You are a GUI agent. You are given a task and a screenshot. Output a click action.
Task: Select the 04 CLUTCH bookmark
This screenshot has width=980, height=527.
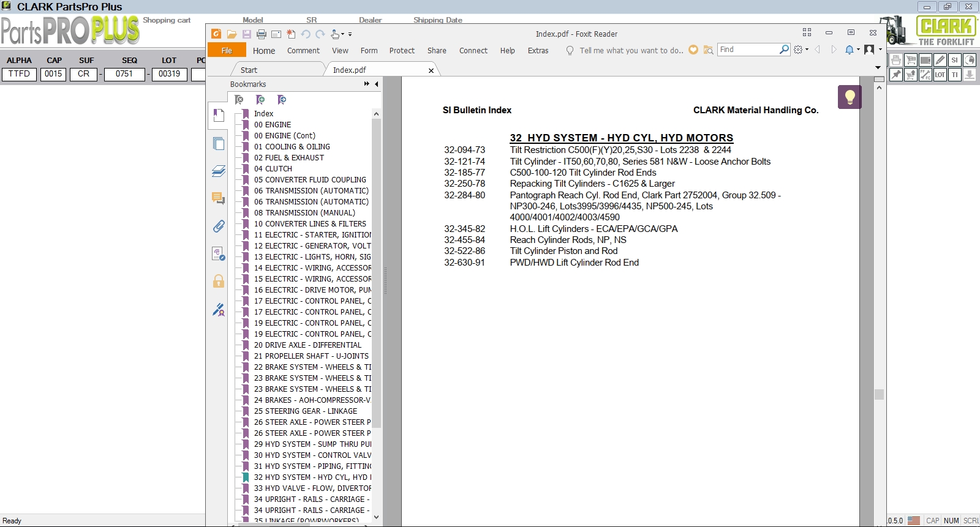273,169
